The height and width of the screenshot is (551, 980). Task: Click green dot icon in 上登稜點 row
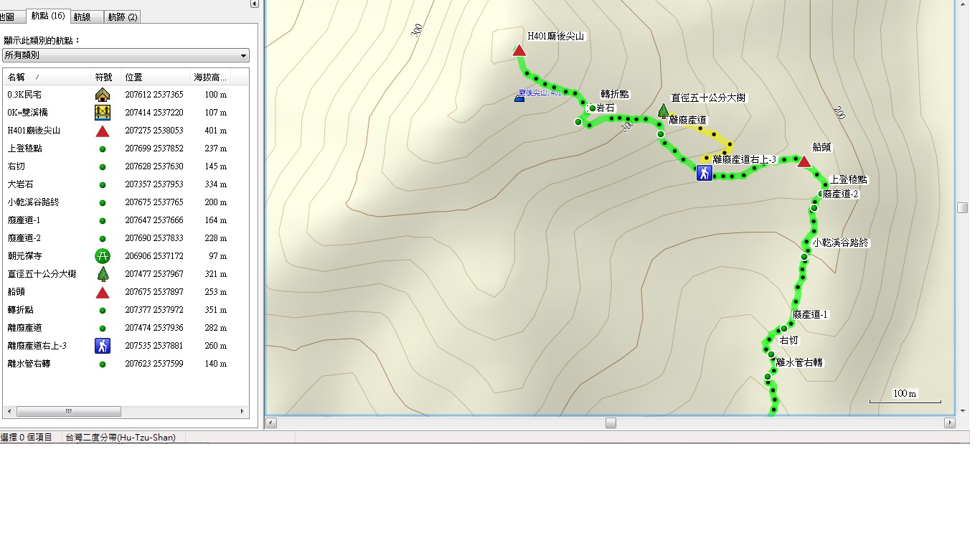coord(103,149)
